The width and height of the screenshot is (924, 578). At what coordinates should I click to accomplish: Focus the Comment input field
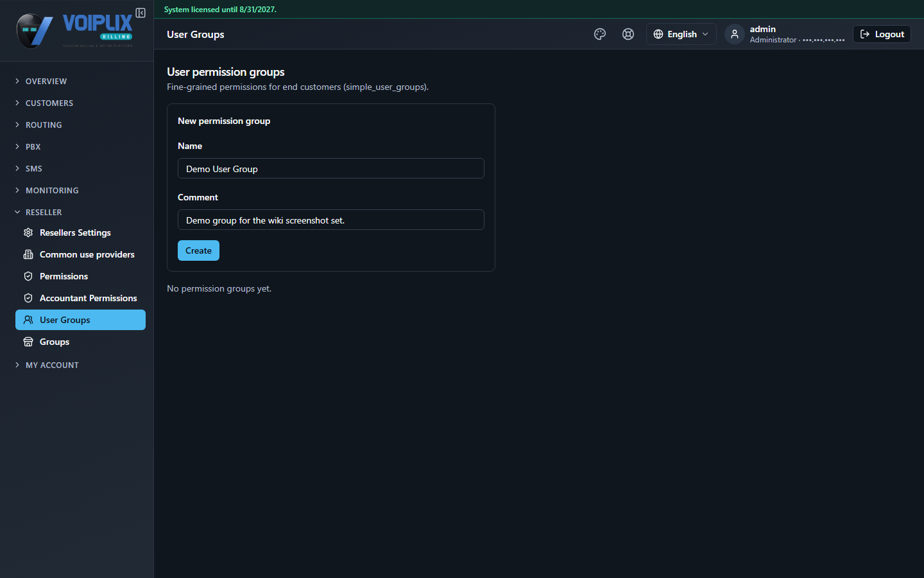331,220
